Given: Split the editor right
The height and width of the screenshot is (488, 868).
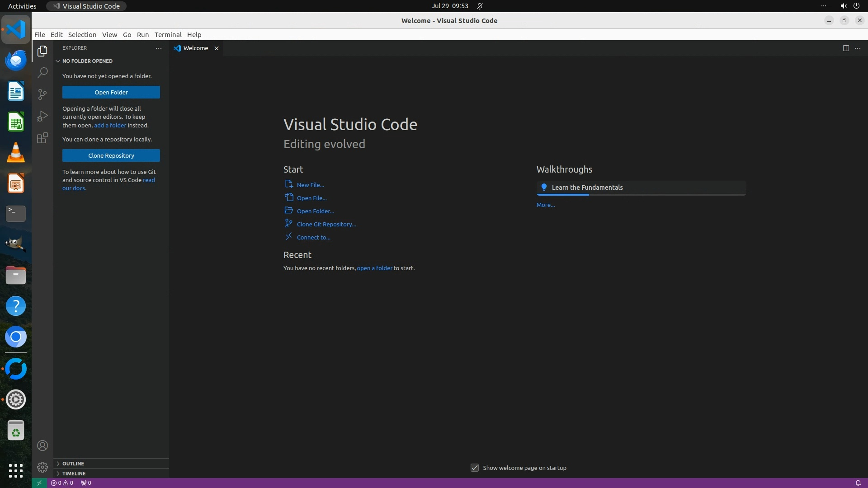Looking at the screenshot, I should tap(845, 48).
